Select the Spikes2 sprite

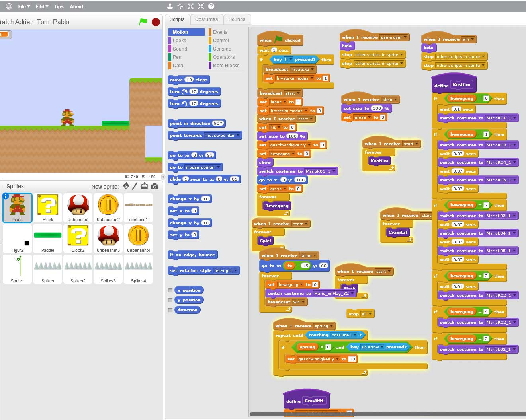pos(78,269)
